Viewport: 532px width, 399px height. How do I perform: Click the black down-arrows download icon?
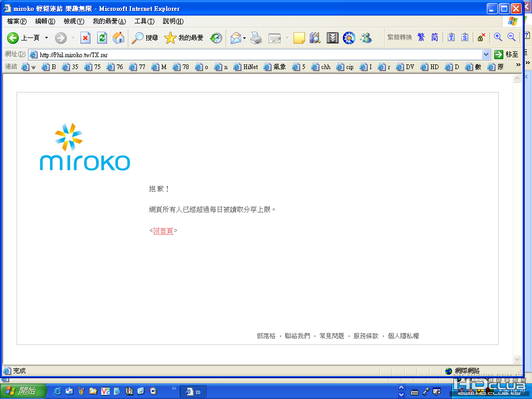[332, 37]
